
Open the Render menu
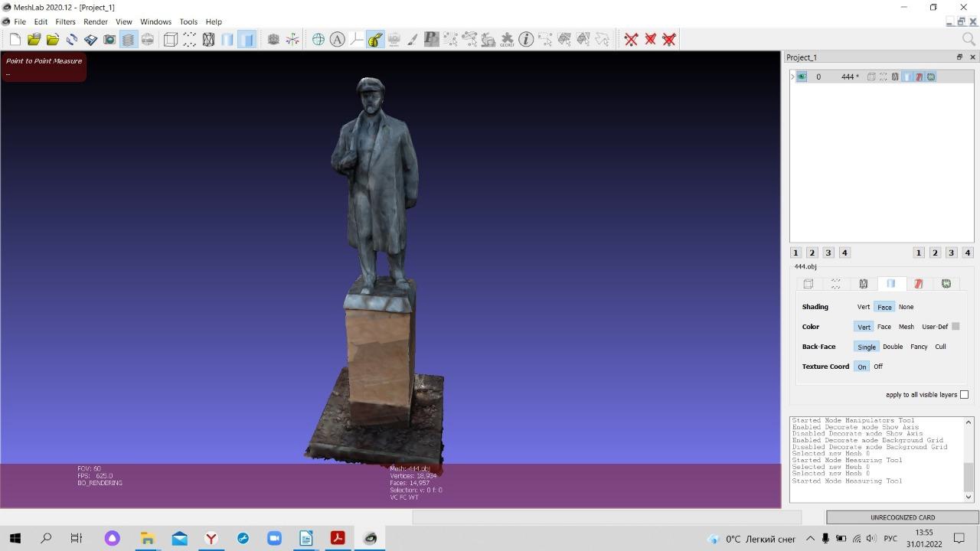[x=96, y=21]
